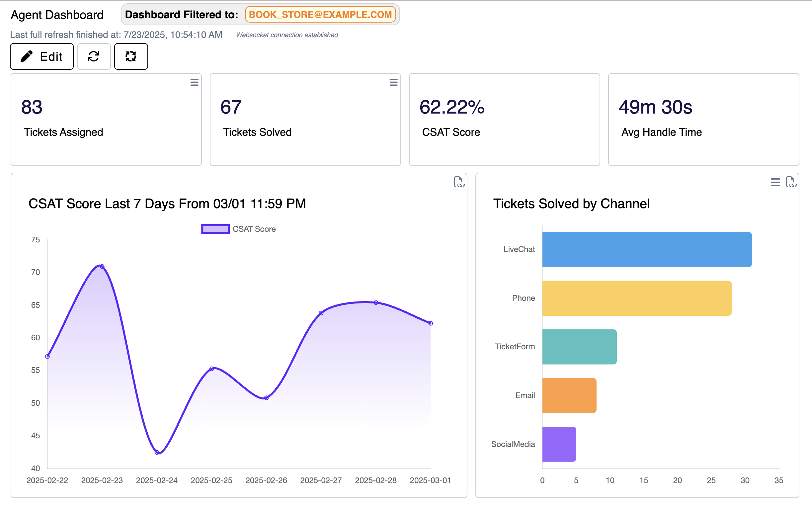The width and height of the screenshot is (812, 510).
Task: Open the Tickets Assigned card menu
Action: [x=194, y=82]
